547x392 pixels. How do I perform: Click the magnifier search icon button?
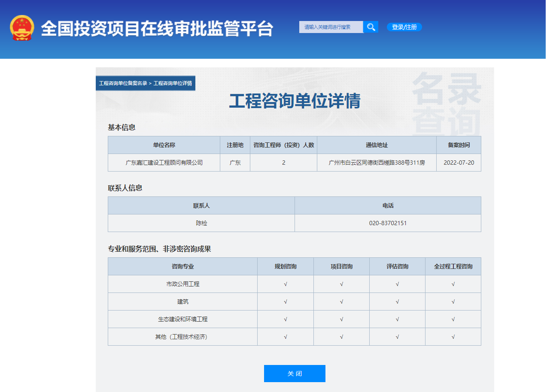click(x=371, y=27)
